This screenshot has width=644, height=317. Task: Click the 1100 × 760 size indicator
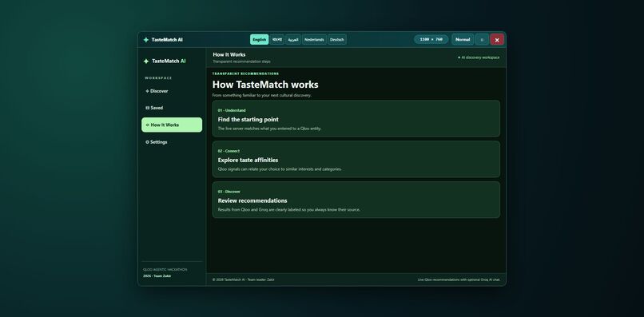click(431, 39)
